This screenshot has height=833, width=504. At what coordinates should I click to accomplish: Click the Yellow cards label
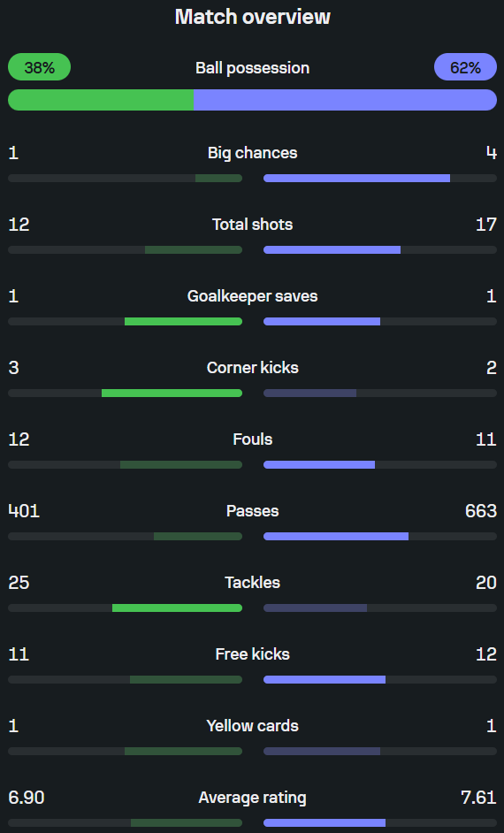click(252, 726)
